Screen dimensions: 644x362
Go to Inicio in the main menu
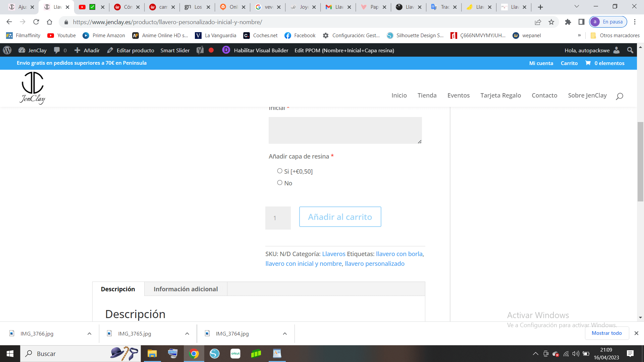pos(399,96)
